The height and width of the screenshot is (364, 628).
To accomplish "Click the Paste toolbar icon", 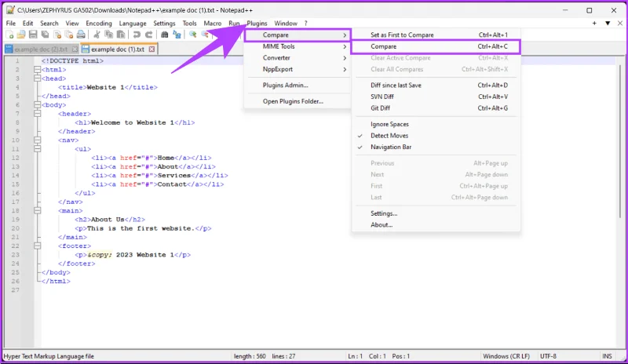I will tap(121, 35).
